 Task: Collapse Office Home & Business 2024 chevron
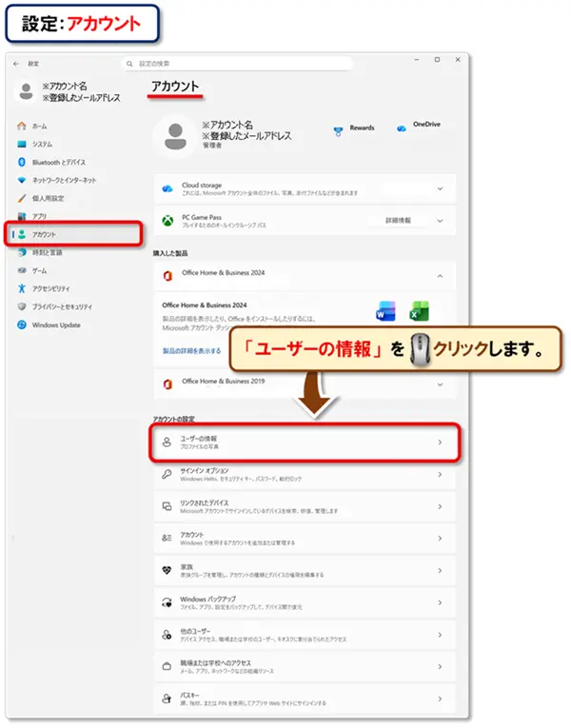(440, 276)
